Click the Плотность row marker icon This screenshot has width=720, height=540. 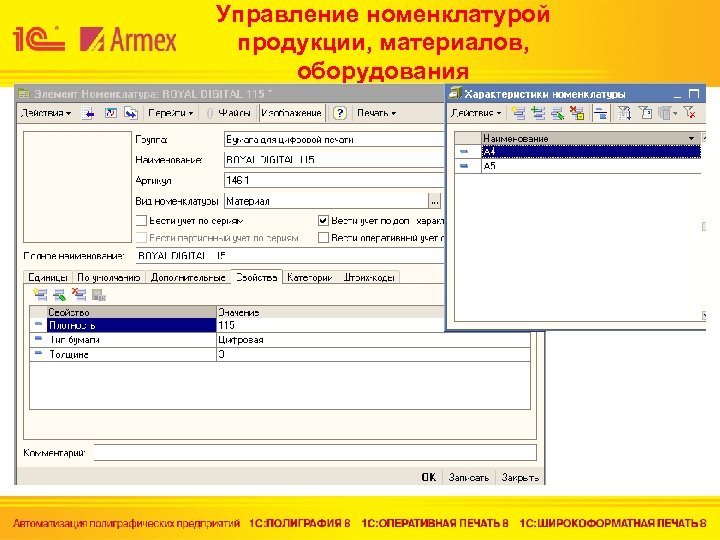[39, 324]
